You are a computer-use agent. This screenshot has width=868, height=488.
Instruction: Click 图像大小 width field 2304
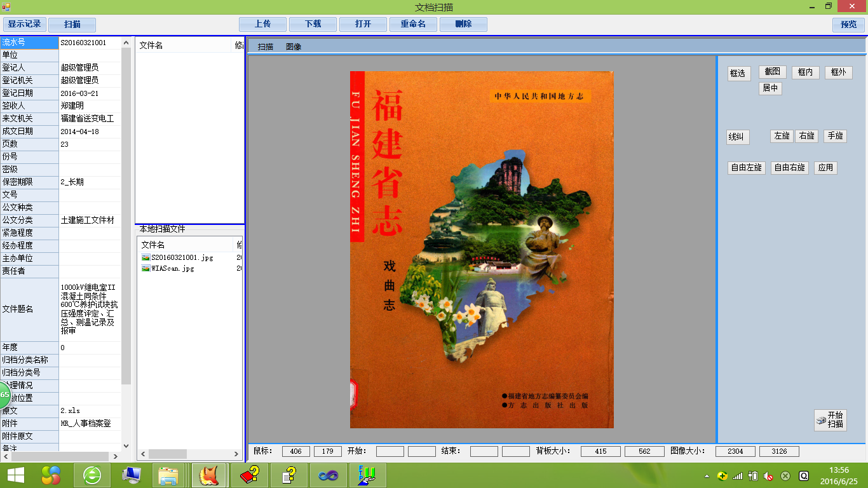coord(735,451)
